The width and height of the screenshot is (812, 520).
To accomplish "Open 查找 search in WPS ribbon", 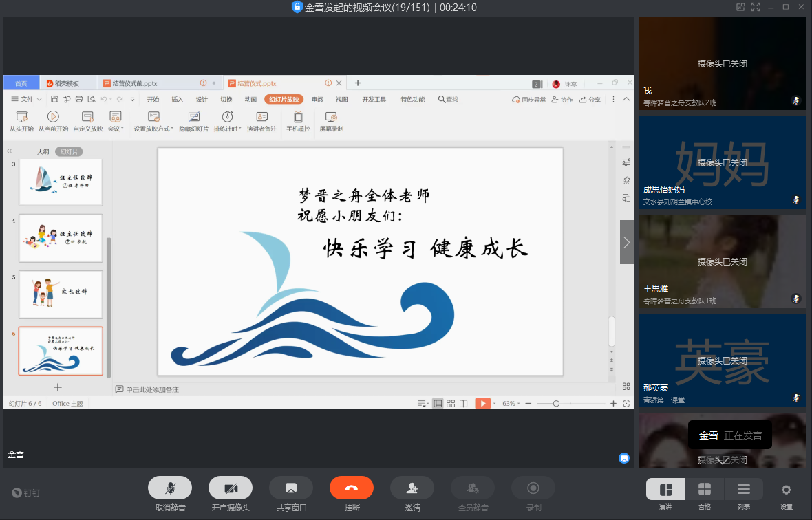I will (448, 99).
